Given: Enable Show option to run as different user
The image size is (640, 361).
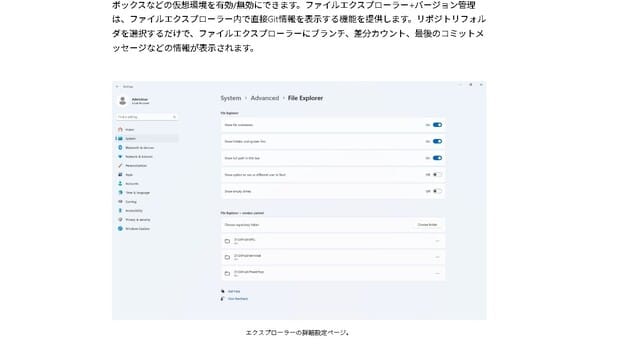Looking at the screenshot, I should click(x=438, y=174).
